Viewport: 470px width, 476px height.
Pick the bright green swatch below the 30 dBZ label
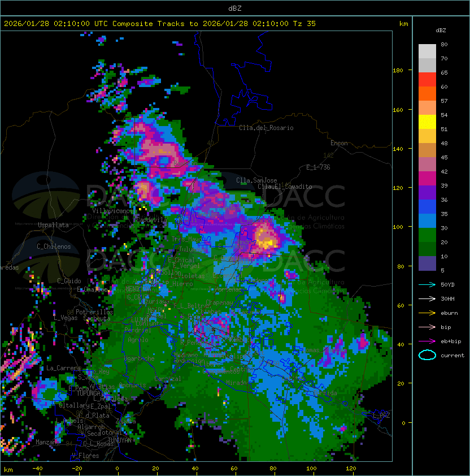coord(427,235)
